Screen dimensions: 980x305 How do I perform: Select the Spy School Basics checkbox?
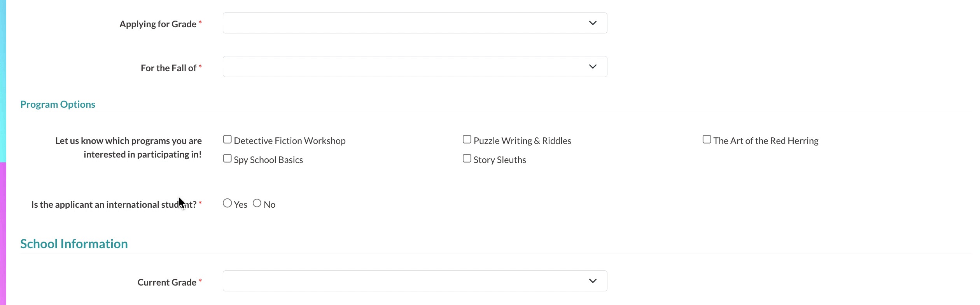click(x=227, y=159)
